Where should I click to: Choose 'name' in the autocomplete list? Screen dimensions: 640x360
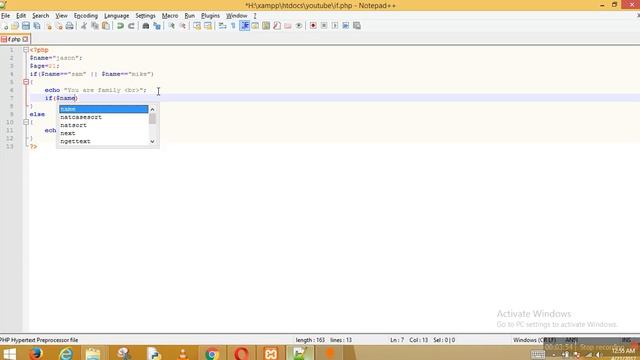click(104, 109)
